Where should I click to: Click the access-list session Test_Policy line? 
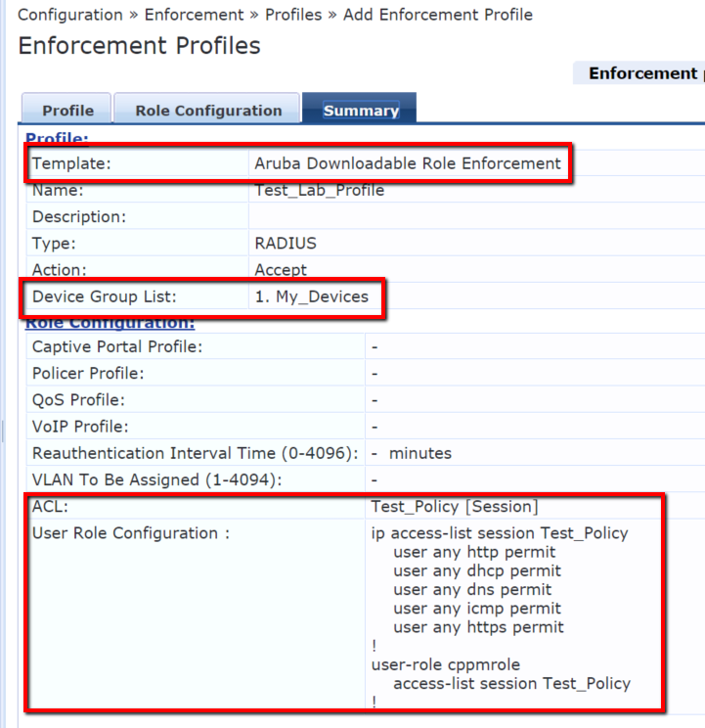click(512, 683)
